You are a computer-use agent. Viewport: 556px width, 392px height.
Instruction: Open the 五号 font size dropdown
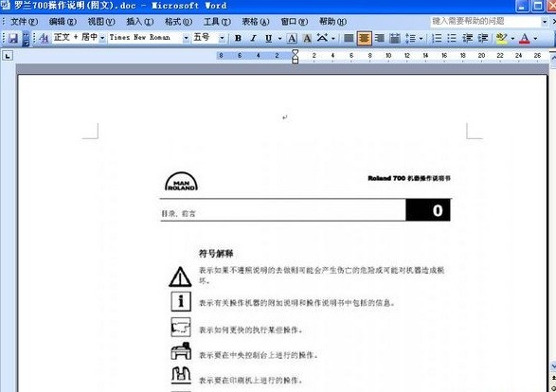[x=222, y=38]
